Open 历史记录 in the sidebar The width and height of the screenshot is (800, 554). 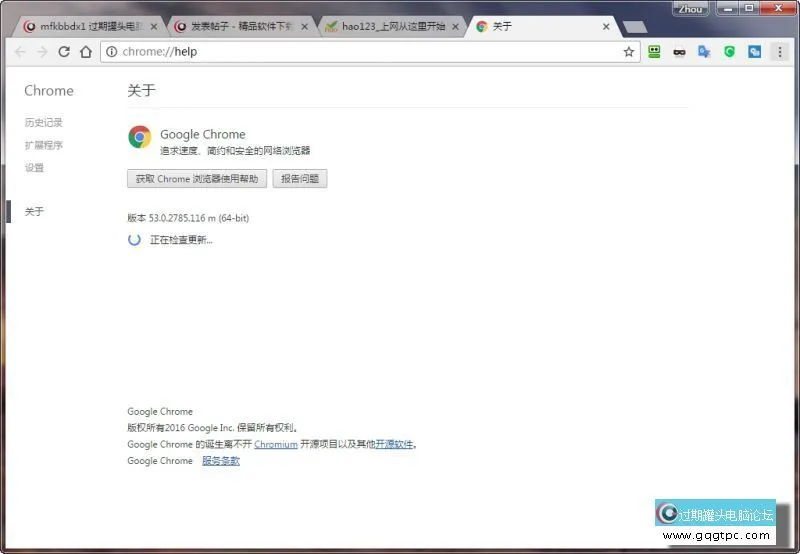(44, 123)
